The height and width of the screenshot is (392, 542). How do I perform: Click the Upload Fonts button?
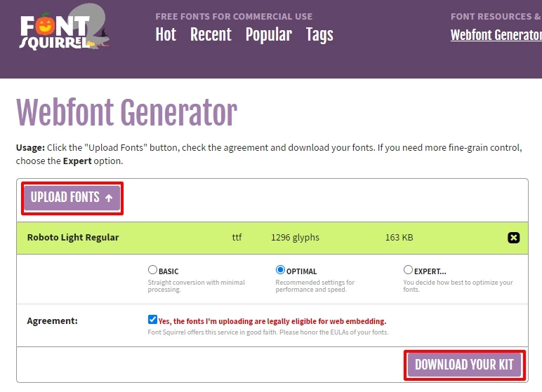[x=72, y=198]
